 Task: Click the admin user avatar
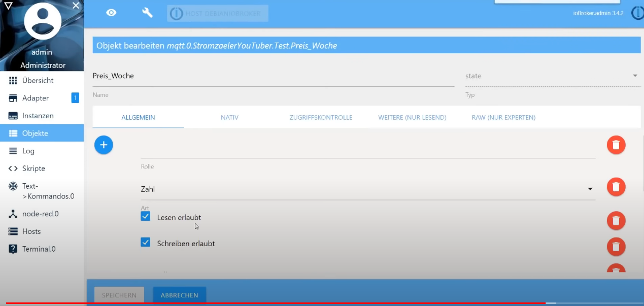click(x=43, y=21)
